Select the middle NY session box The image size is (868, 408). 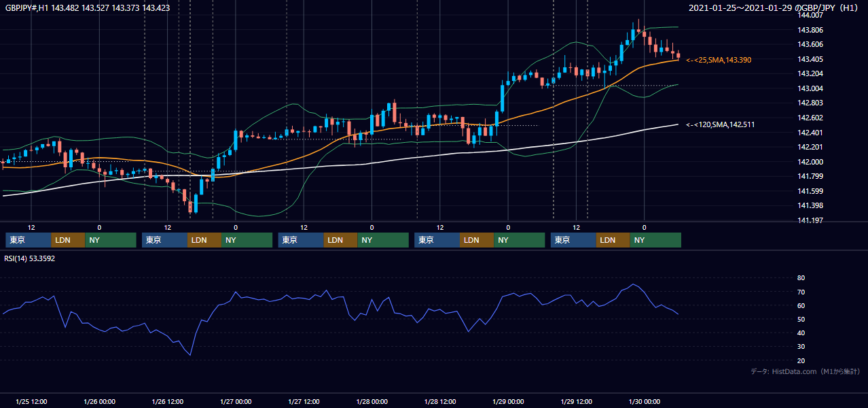click(383, 240)
